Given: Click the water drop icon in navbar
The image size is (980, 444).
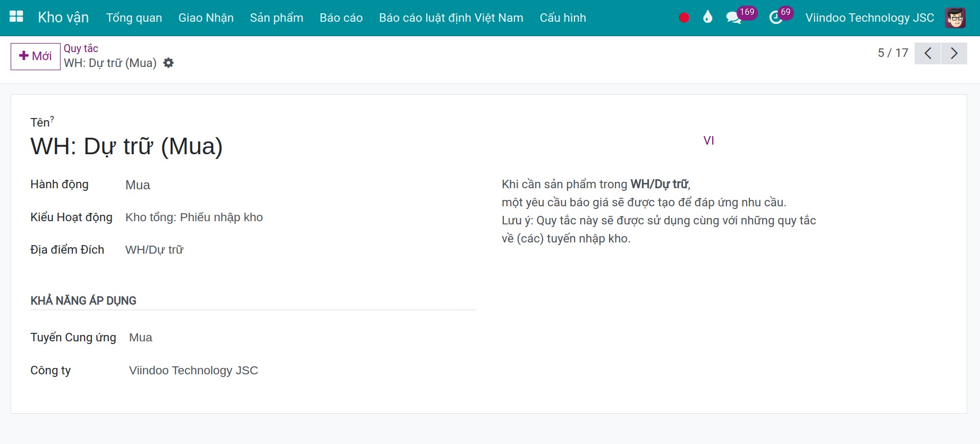Looking at the screenshot, I should [x=707, y=18].
